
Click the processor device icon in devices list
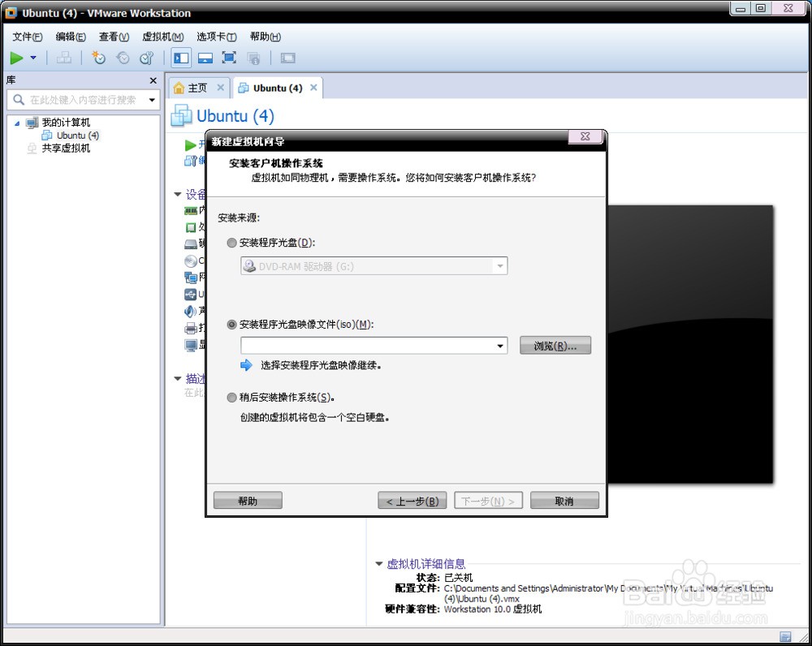click(191, 227)
